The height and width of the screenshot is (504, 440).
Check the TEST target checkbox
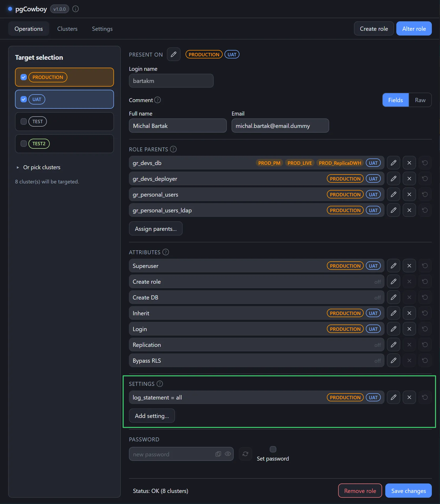coord(24,121)
